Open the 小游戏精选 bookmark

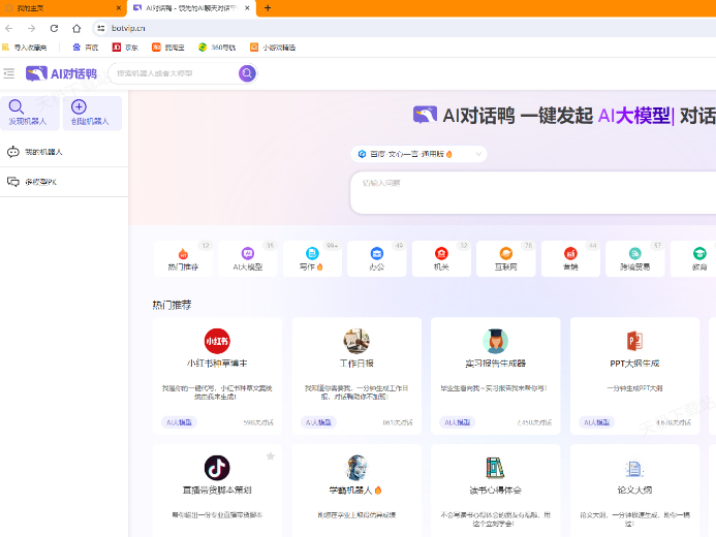coord(273,47)
